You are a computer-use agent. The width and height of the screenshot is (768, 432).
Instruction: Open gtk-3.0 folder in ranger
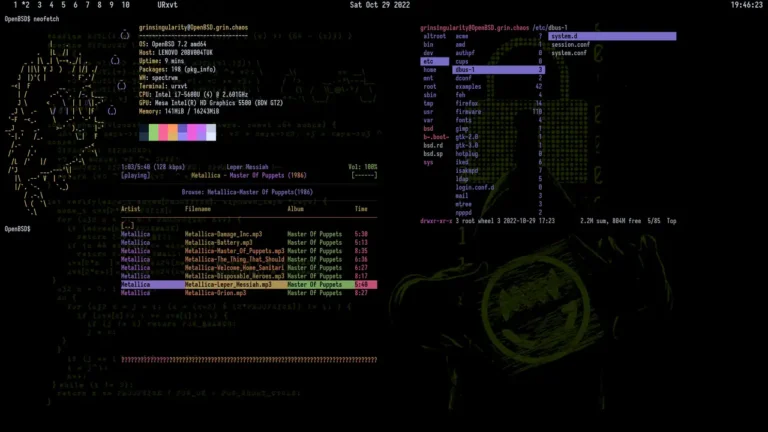[x=467, y=145]
